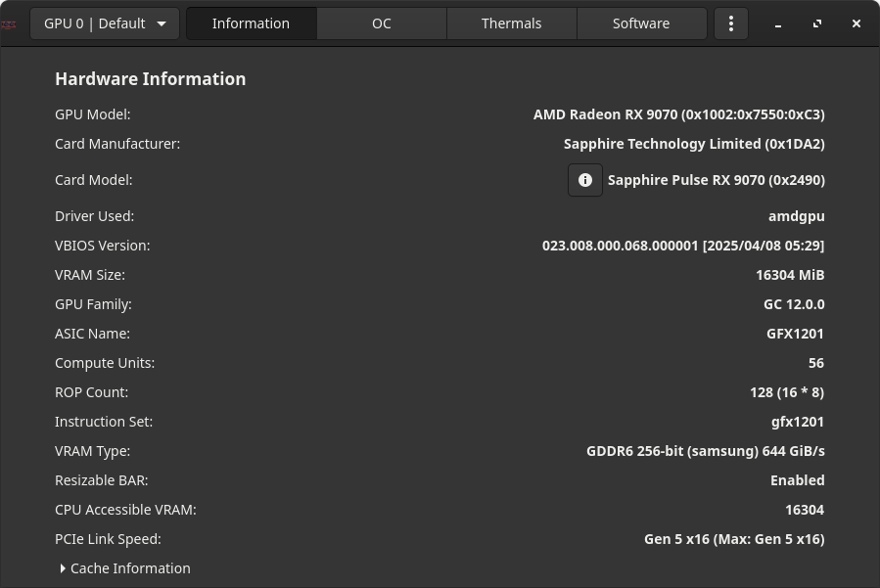Select the VBIOS version 023.008.000.068.000001 value
Image resolution: width=880 pixels, height=588 pixels.
pyautogui.click(x=683, y=246)
